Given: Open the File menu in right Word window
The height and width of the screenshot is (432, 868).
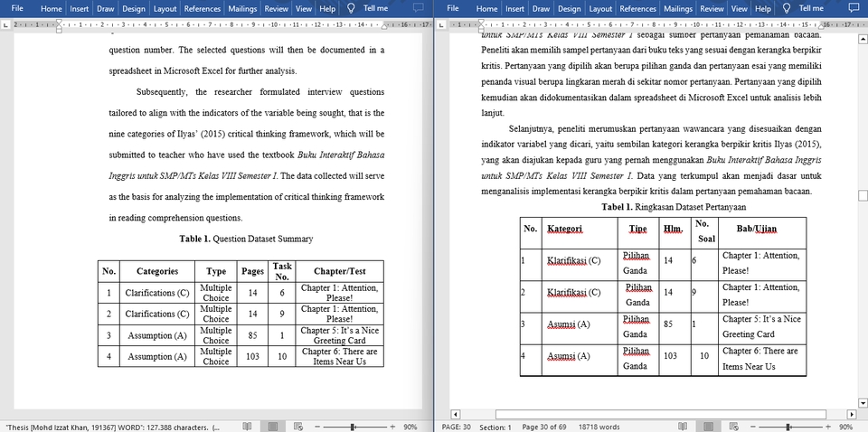Looking at the screenshot, I should (453, 8).
